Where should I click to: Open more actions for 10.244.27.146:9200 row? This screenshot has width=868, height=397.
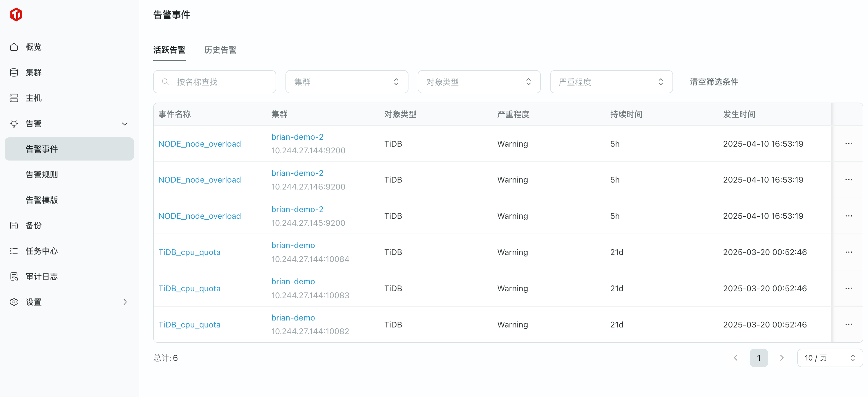click(849, 180)
